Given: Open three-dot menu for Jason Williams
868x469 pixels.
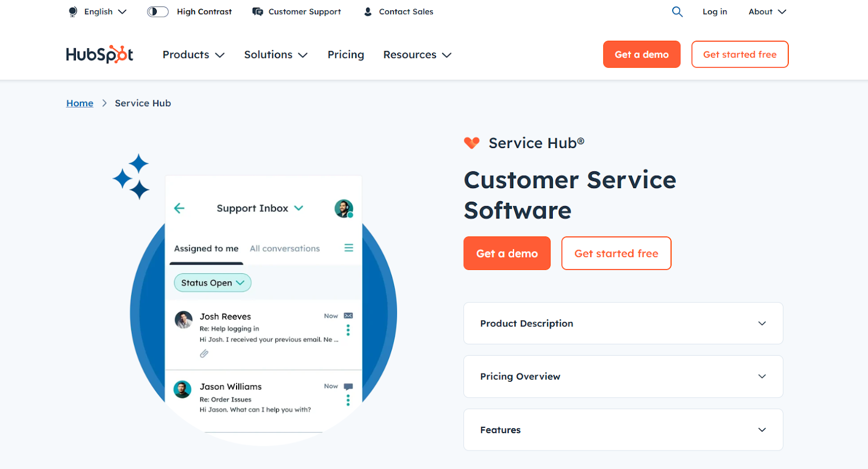Looking at the screenshot, I should coord(348,400).
